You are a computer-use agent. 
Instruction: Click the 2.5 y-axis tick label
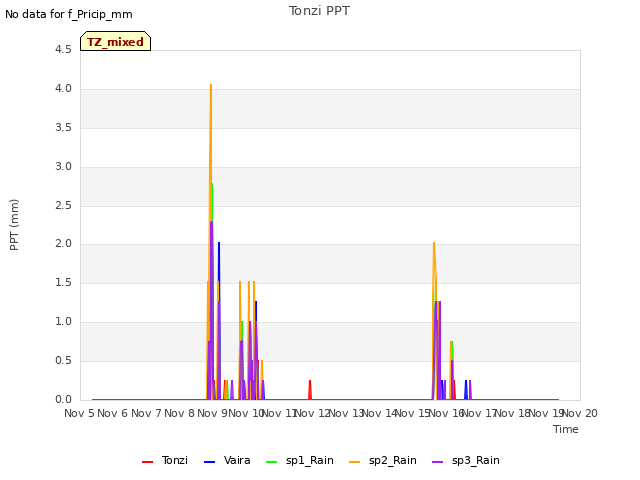(63, 205)
